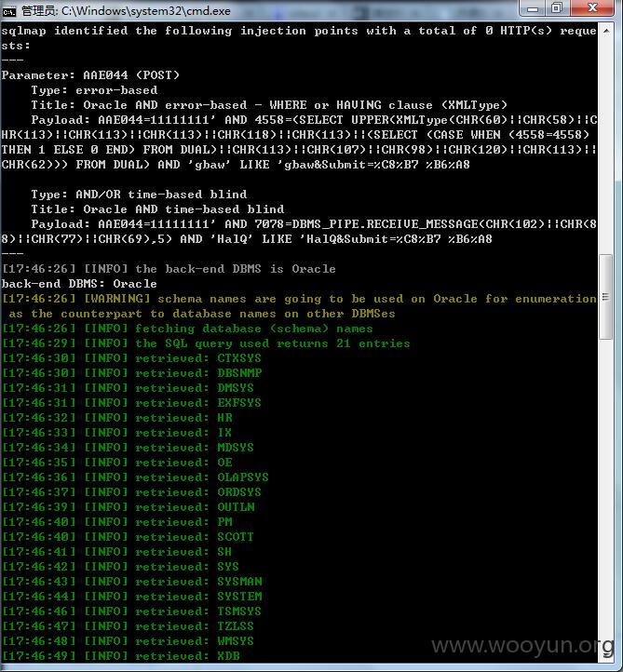Click the yellow WARNING schema names line
Screen dimensions: 623x672
(299, 306)
